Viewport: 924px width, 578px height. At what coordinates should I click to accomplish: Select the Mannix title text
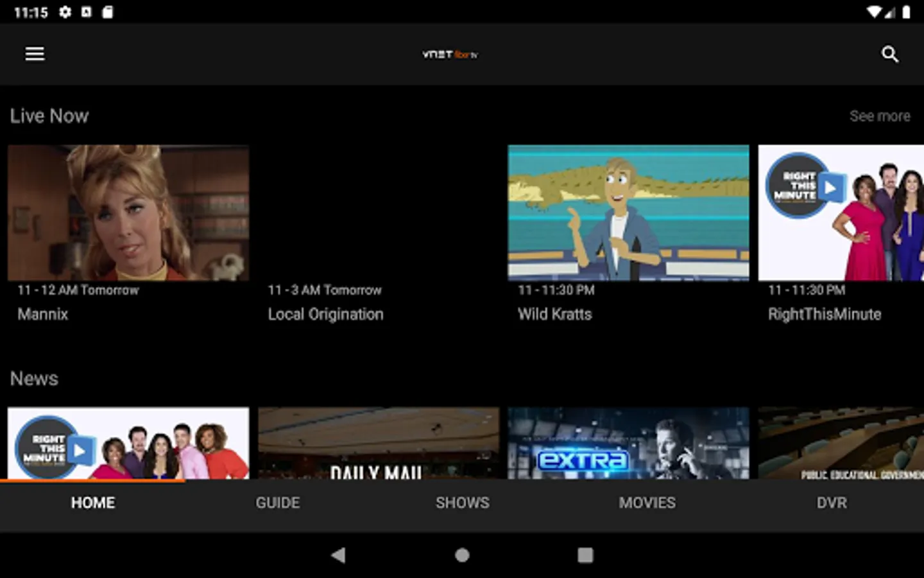pyautogui.click(x=42, y=314)
